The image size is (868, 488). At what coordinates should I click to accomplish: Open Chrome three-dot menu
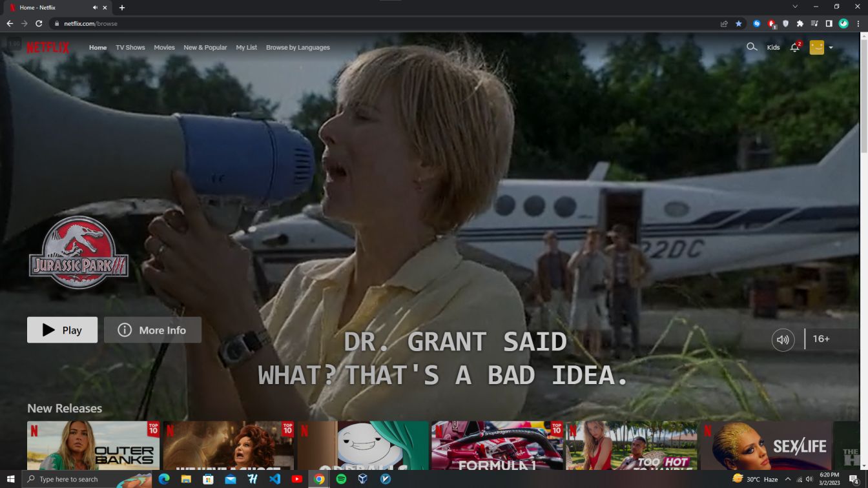point(858,23)
